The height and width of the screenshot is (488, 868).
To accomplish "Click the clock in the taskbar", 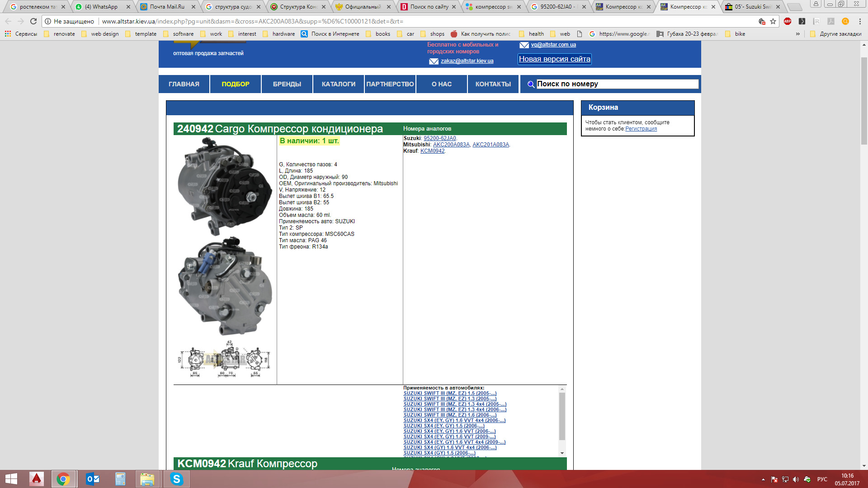I will [x=847, y=479].
